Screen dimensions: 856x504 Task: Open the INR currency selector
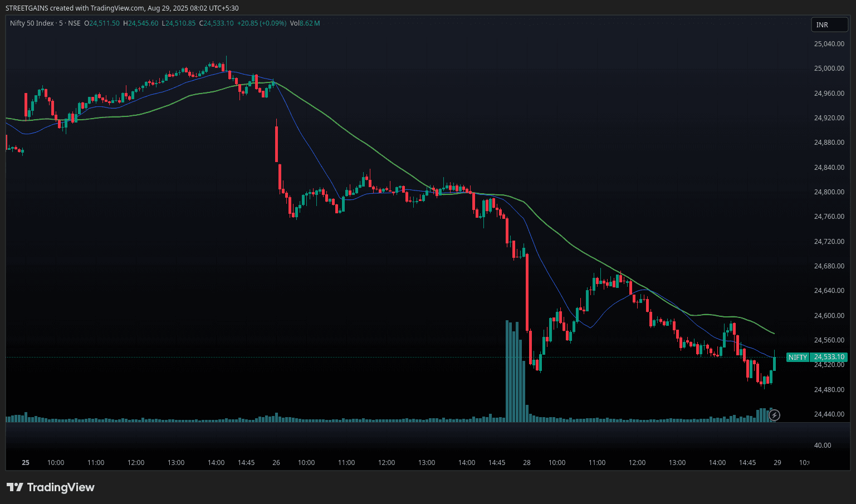(829, 25)
